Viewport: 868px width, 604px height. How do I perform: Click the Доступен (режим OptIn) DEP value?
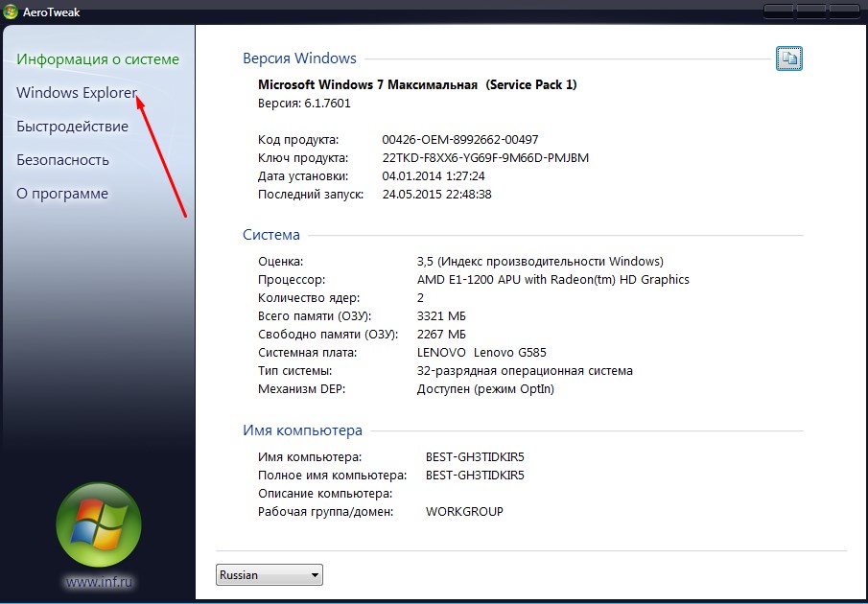[x=485, y=389]
